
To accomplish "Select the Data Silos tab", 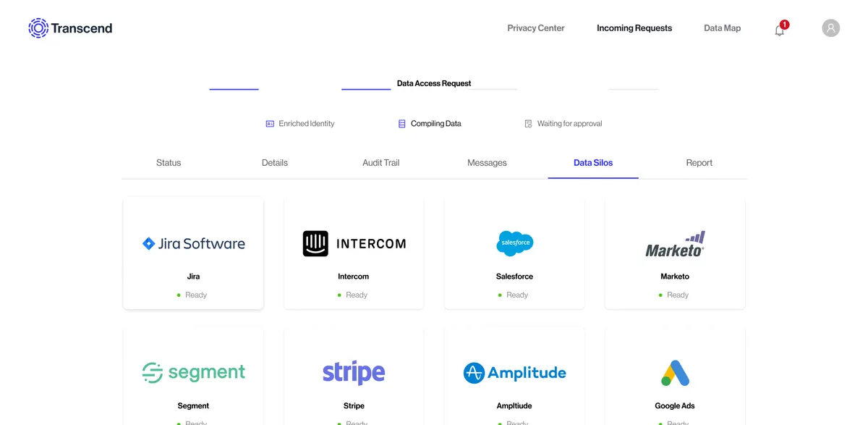I will 593,163.
